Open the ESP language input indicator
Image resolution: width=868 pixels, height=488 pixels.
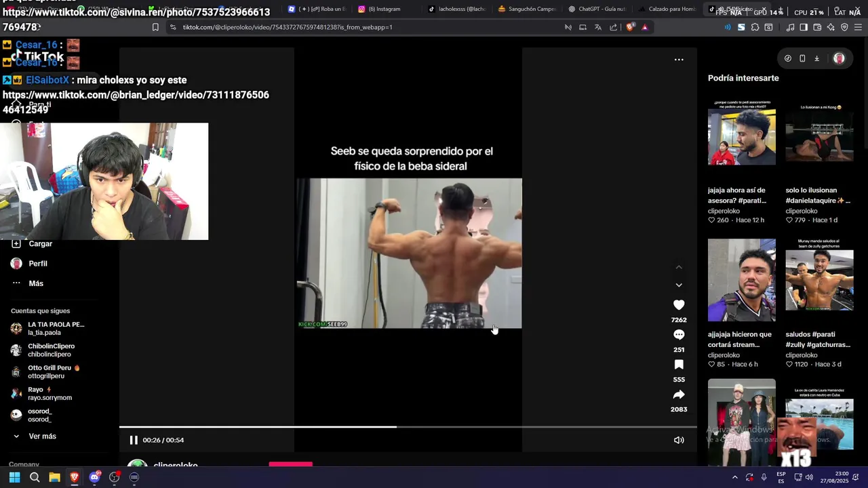coord(781,477)
